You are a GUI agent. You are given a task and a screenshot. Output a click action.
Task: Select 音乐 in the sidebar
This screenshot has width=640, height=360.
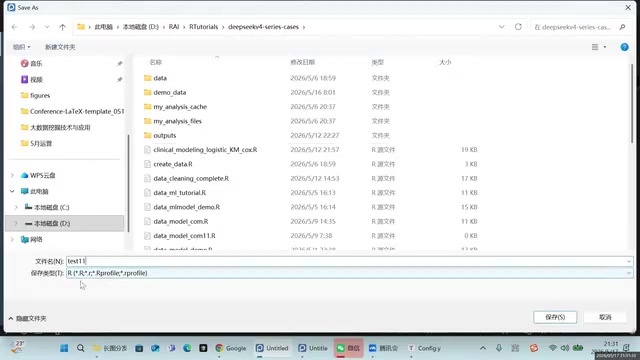36,63
